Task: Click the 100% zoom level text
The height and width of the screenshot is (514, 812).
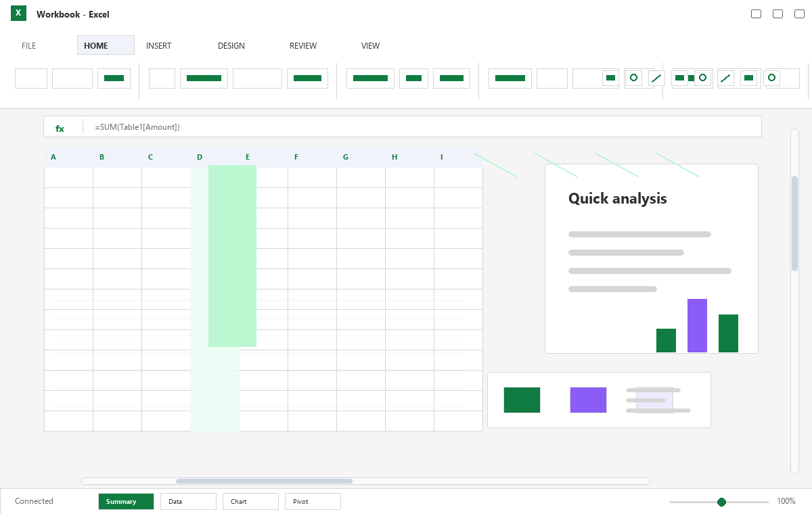Action: (786, 501)
